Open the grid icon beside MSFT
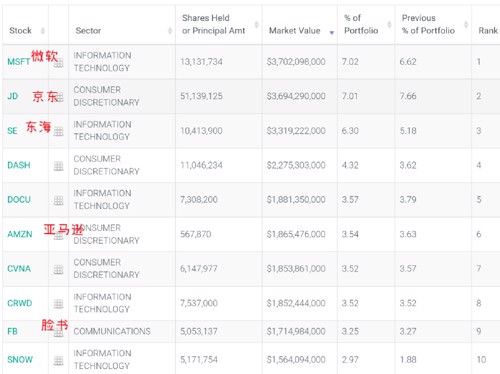This screenshot has height=374, width=500. [58, 63]
